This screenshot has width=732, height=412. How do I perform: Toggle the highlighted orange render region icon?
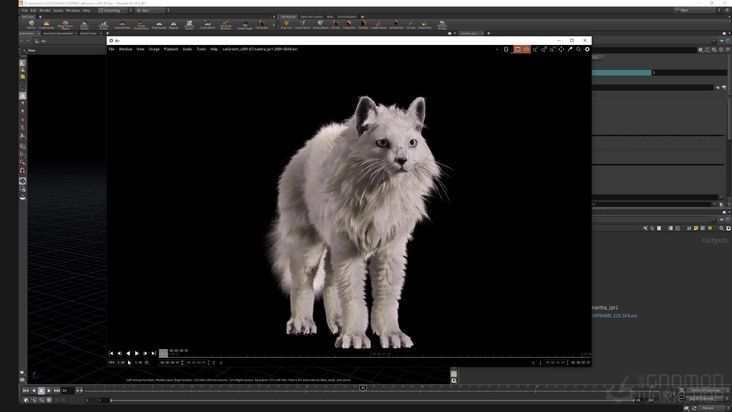(517, 49)
